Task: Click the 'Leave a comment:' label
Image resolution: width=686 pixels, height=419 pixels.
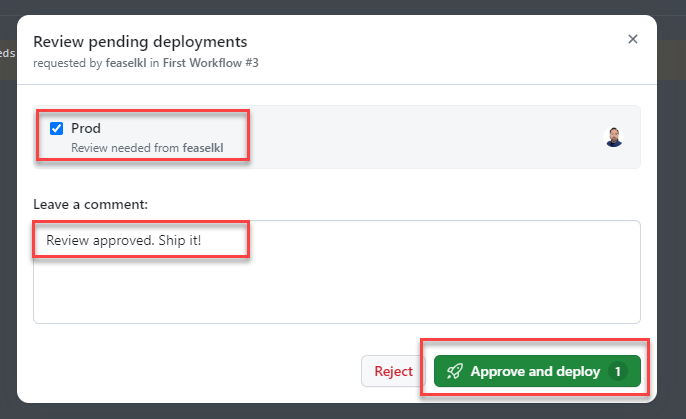Action: point(90,204)
